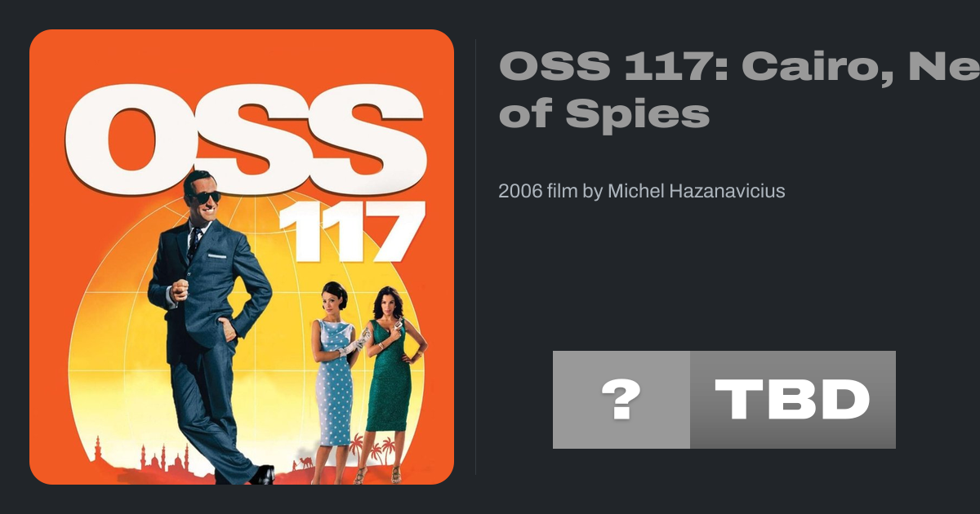980x514 pixels.
Task: Click the question mark score box
Action: [621, 400]
